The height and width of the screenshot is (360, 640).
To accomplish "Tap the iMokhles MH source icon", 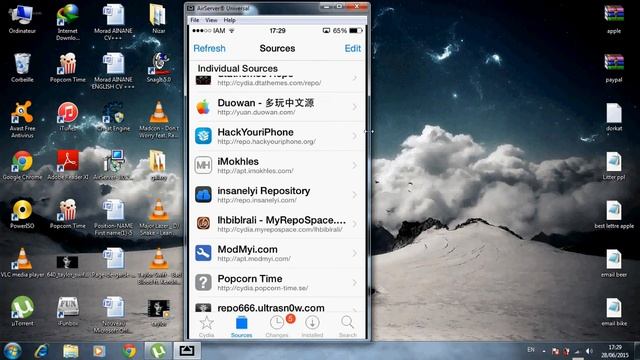I will coord(203,165).
